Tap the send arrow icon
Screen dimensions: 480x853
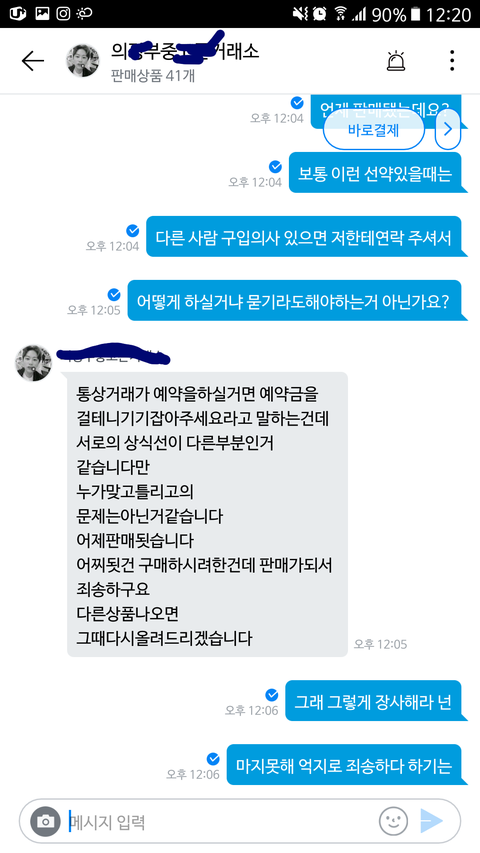pos(432,821)
